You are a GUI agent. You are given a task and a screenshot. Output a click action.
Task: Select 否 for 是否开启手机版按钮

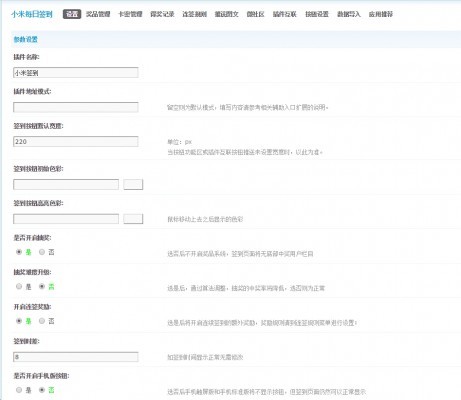click(x=42, y=390)
